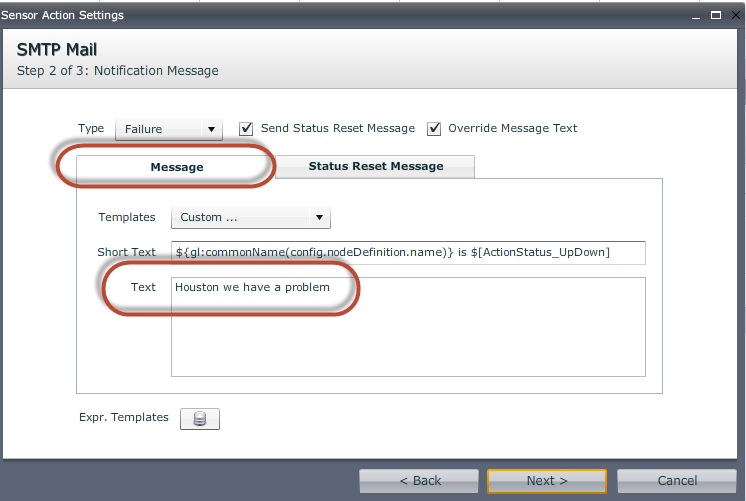Click the Expr. Templates label
Screen dimensions: 746x501
coord(124,418)
